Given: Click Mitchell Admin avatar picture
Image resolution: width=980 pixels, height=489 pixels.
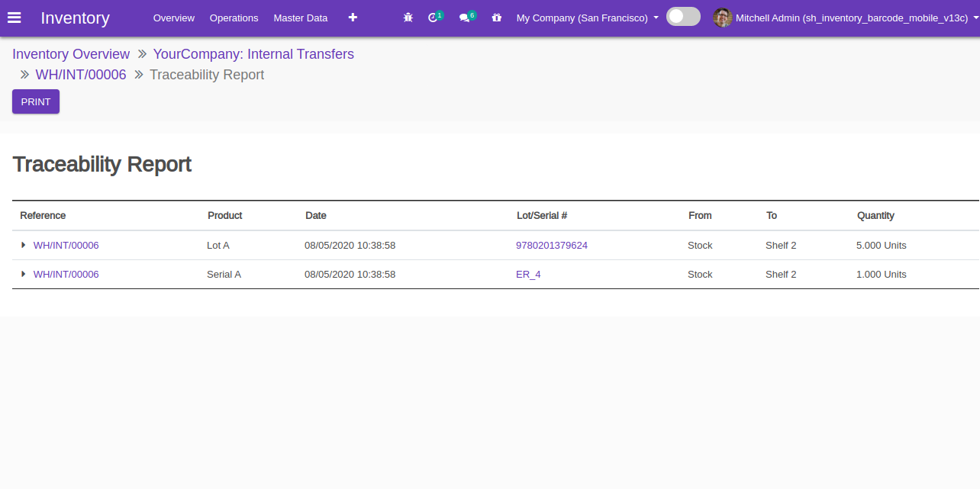Looking at the screenshot, I should click(723, 18).
